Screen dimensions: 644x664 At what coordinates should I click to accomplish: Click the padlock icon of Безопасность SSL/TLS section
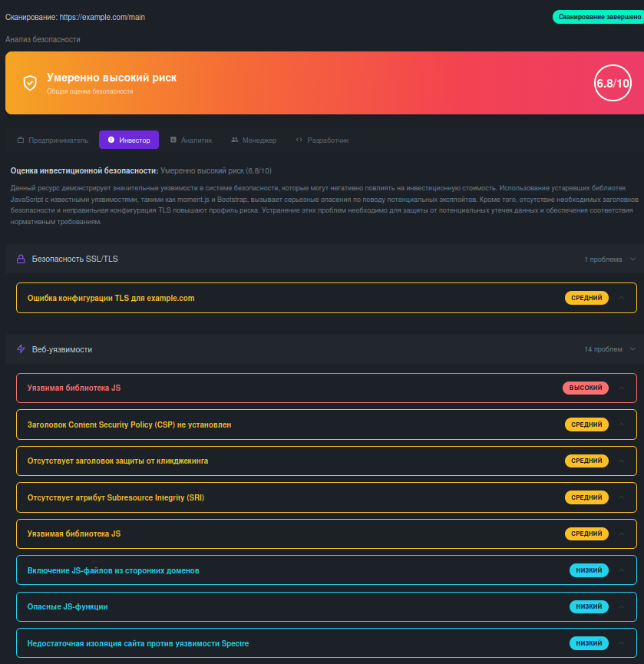click(19, 259)
